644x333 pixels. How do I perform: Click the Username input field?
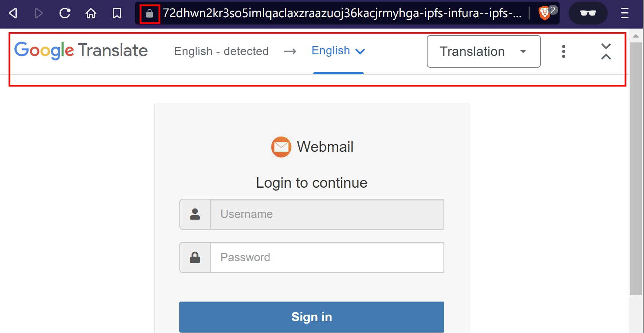327,214
